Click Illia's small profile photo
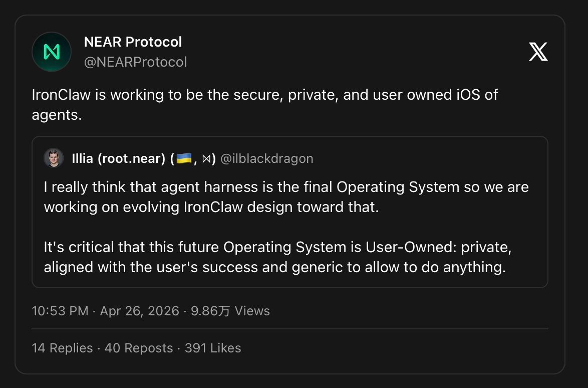Image resolution: width=588 pixels, height=388 pixels. tap(54, 158)
